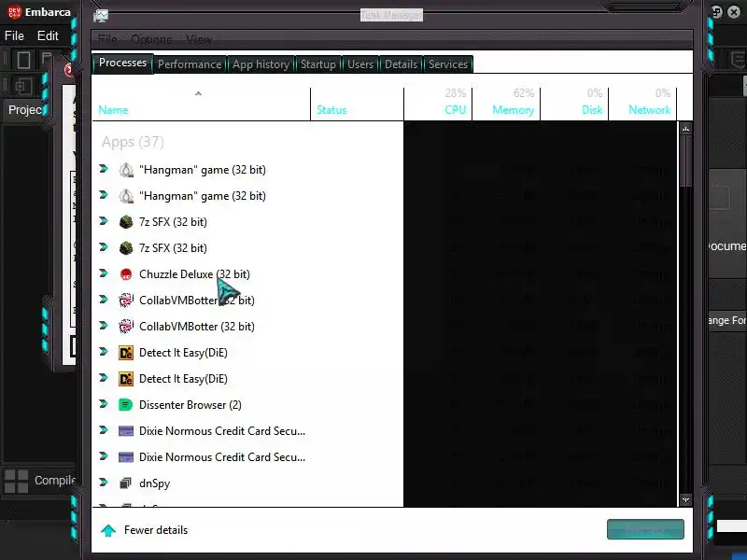
Task: Sort processes by Disk column
Action: tap(574, 104)
